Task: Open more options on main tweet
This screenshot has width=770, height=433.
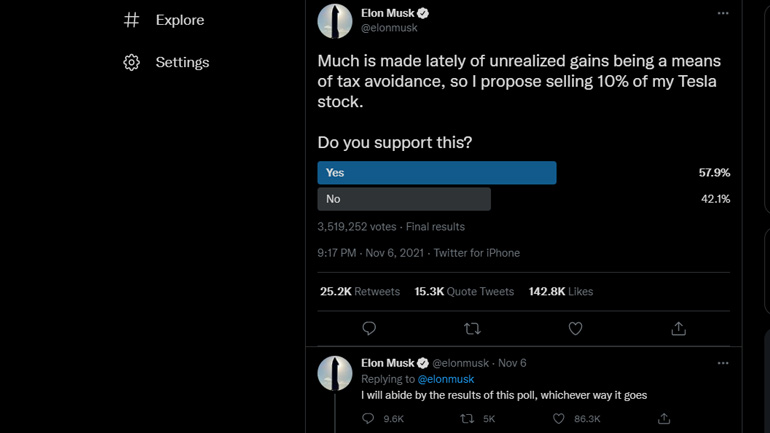Action: coord(723,14)
